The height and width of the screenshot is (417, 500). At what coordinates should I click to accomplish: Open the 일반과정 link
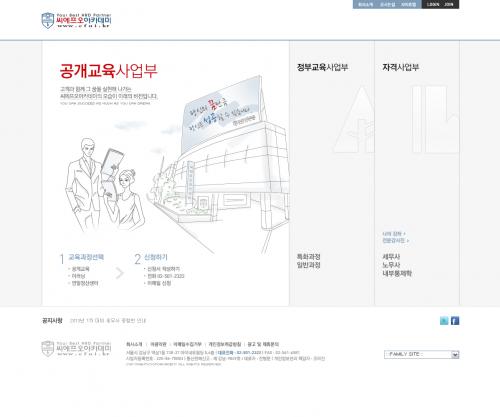coord(309,265)
